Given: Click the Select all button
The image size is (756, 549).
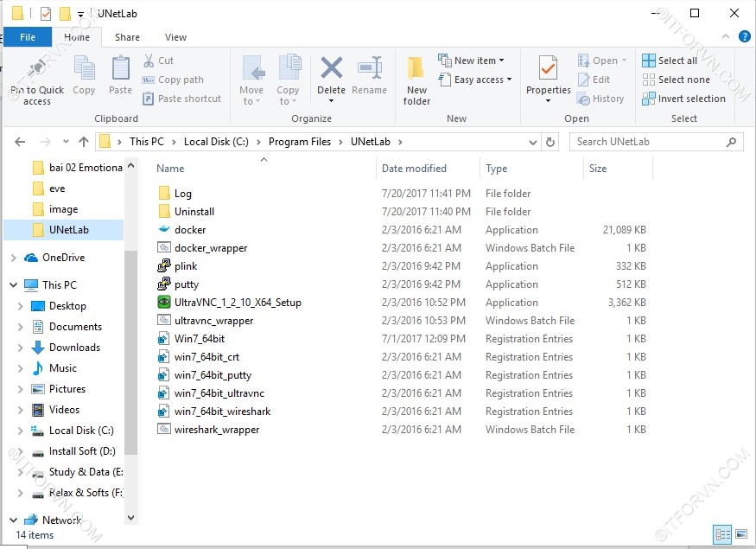Looking at the screenshot, I should tap(670, 61).
